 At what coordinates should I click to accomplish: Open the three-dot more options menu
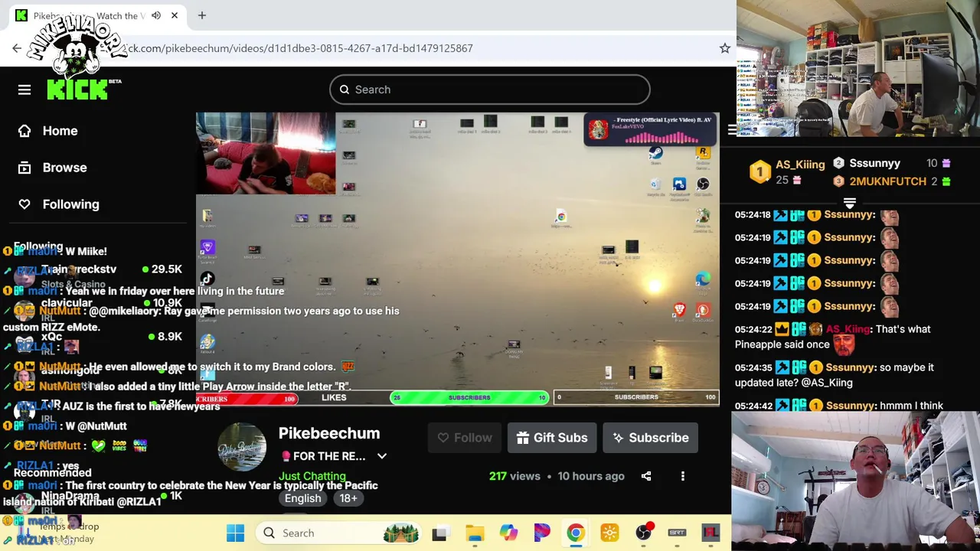683,476
